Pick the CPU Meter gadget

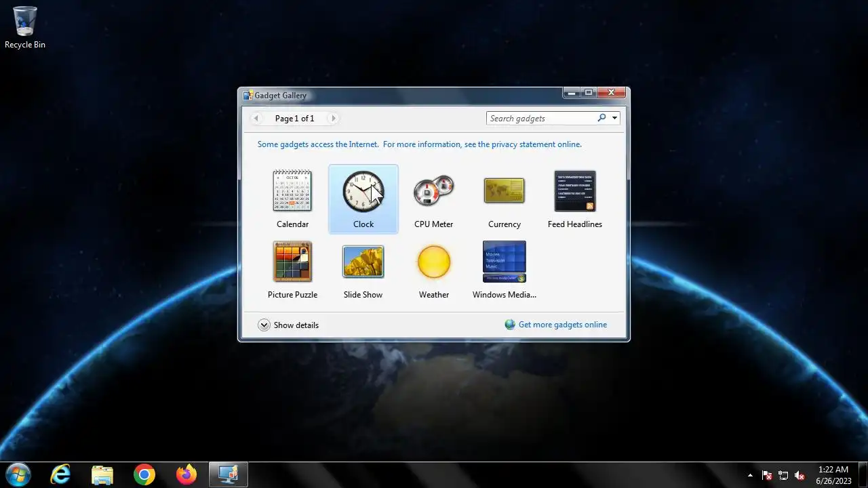(434, 191)
